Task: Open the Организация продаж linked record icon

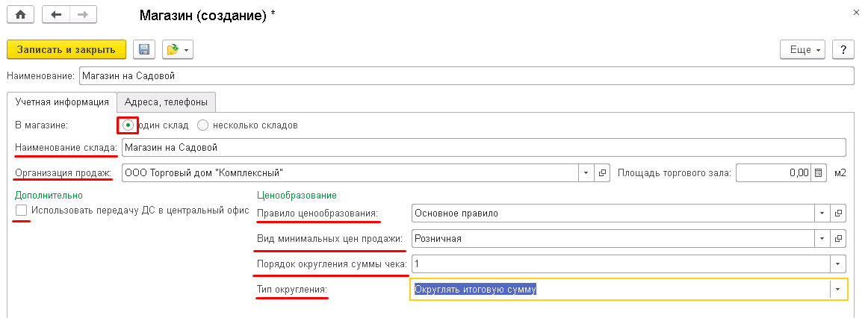Action: point(603,173)
